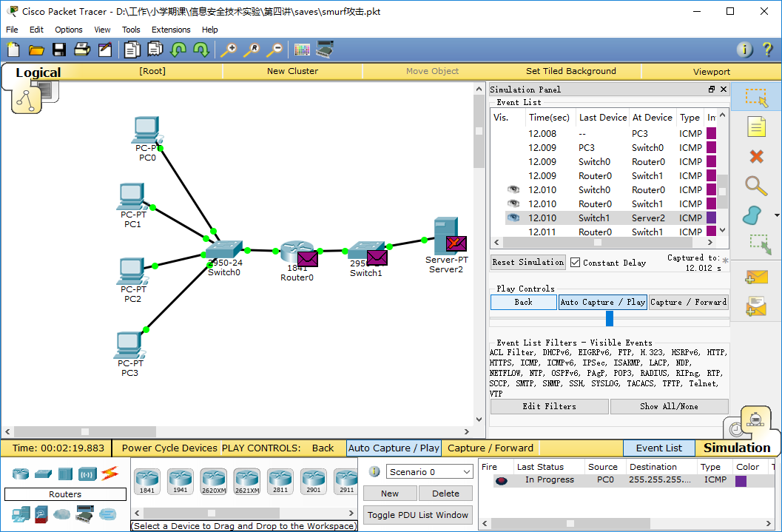The height and width of the screenshot is (532, 782).
Task: Click the Reset Simulation button
Action: [x=527, y=262]
